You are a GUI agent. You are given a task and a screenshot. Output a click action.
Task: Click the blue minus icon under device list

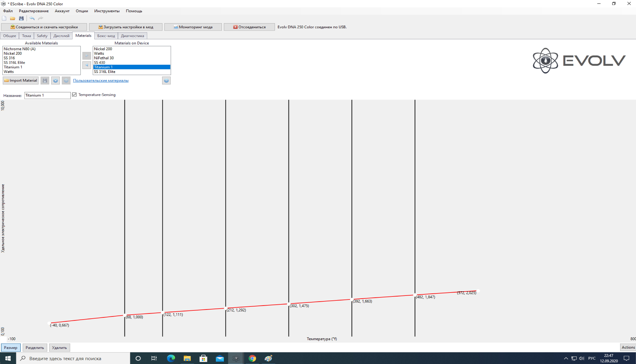[x=166, y=81]
